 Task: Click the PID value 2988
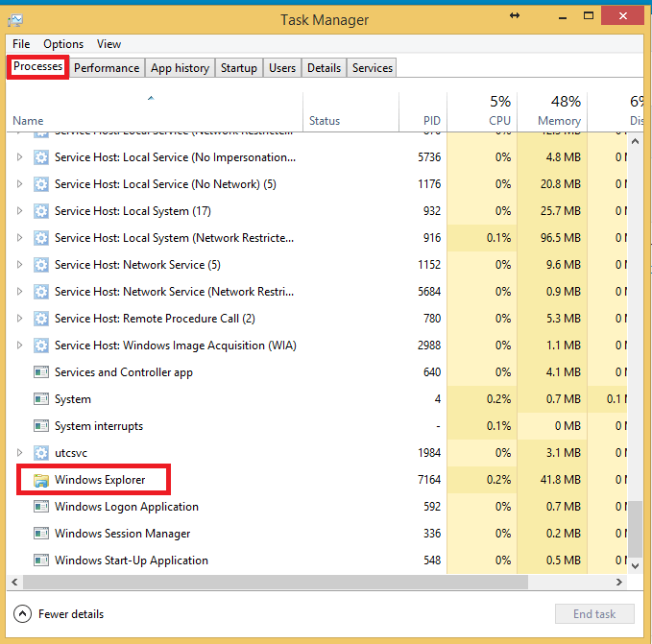(429, 346)
